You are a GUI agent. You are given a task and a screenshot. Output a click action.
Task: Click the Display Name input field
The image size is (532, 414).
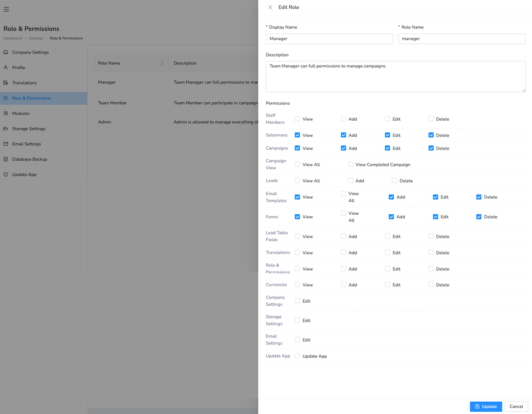point(329,39)
